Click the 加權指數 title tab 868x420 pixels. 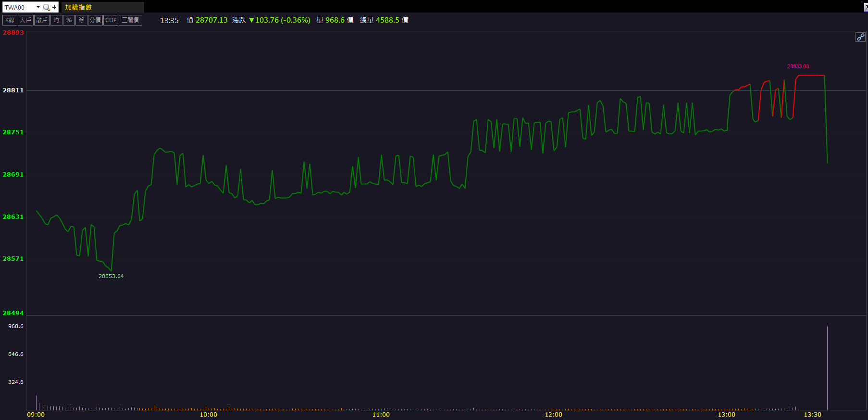(78, 7)
